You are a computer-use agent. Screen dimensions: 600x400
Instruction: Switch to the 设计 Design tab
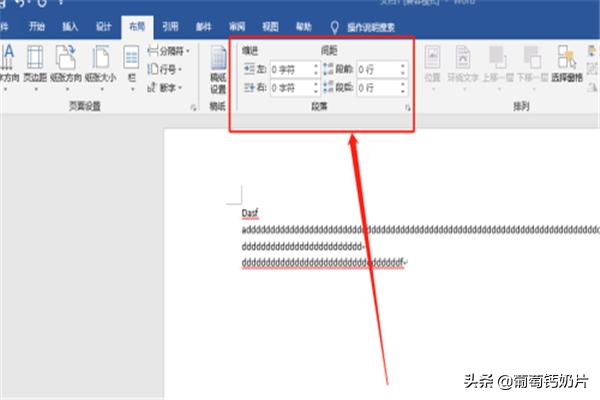(103, 26)
